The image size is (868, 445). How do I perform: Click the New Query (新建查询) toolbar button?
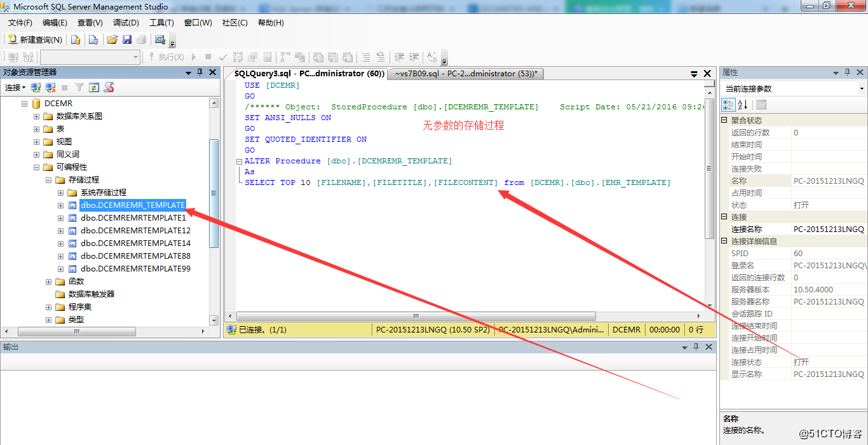tap(35, 39)
